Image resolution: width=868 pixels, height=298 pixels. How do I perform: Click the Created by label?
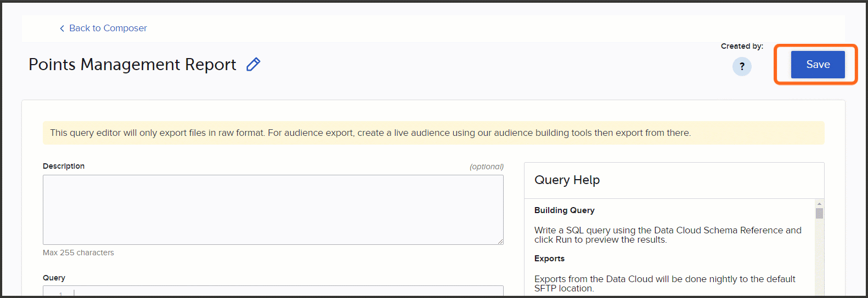(742, 46)
